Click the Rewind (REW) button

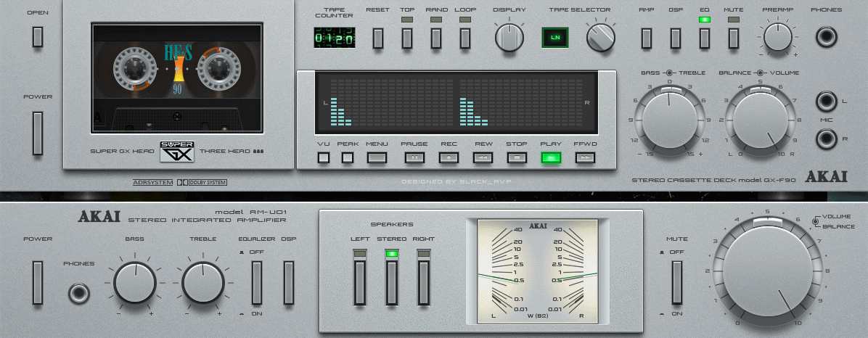(483, 157)
